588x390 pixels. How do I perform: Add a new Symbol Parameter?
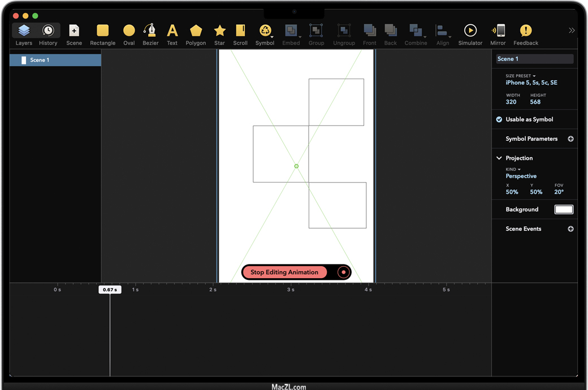pos(570,139)
